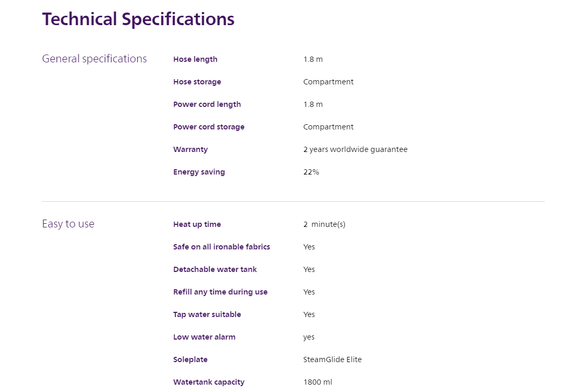This screenshot has width=570, height=392.
Task: Select the 1800 ml watertank capacity value
Action: [317, 382]
